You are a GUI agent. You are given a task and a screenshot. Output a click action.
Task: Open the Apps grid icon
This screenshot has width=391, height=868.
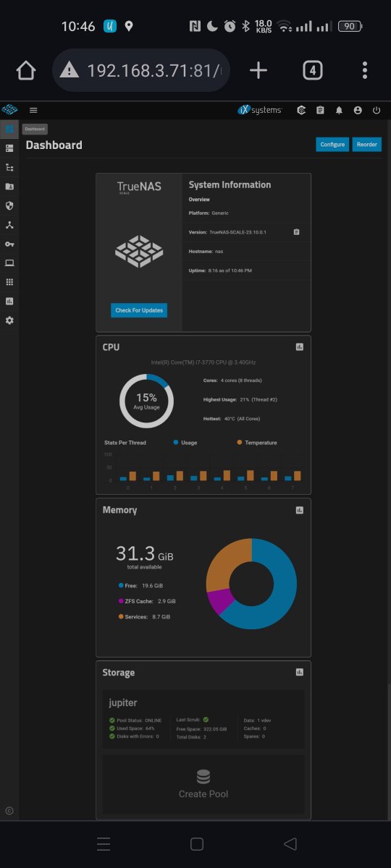[9, 282]
